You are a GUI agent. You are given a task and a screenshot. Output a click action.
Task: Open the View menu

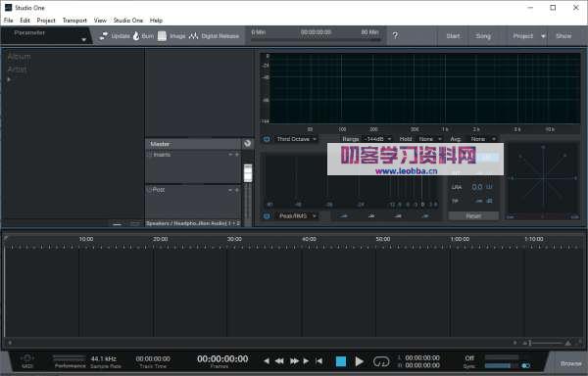[x=100, y=21]
